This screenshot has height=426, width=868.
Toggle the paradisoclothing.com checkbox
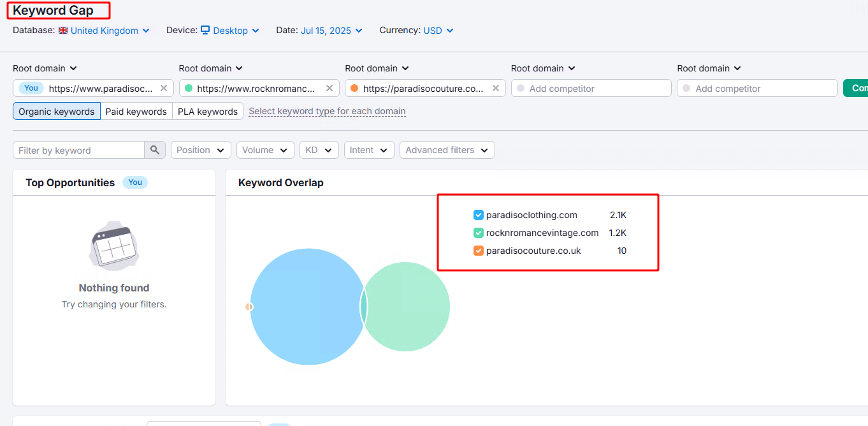[x=479, y=215]
